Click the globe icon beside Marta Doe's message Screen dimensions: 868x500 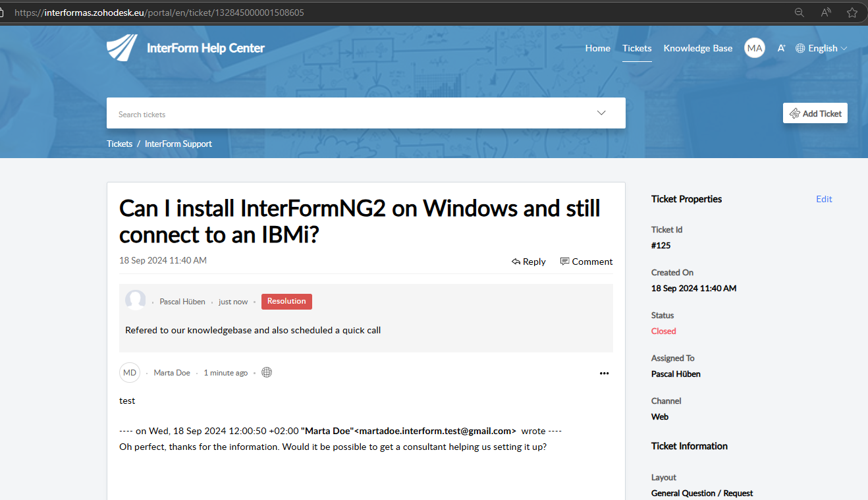point(267,372)
